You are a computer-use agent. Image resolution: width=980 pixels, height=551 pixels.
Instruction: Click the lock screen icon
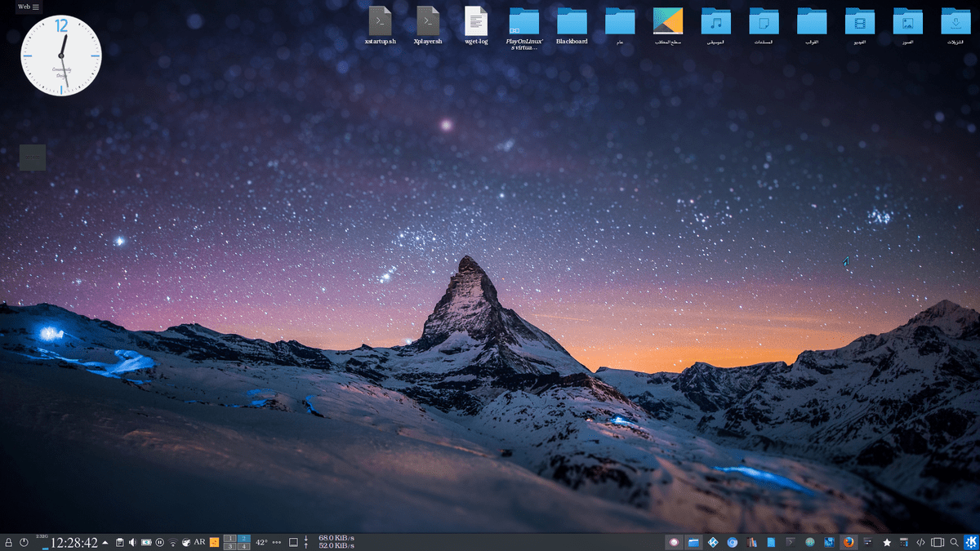coord(8,542)
